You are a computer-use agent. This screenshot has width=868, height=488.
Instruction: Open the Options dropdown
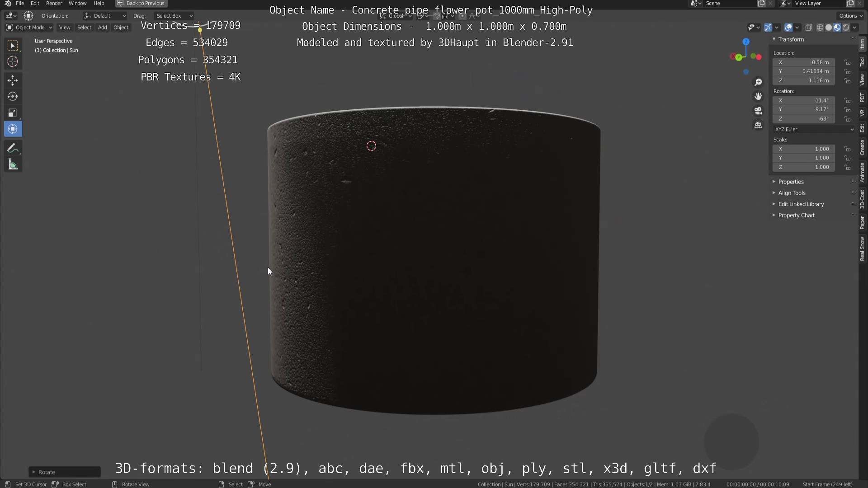[851, 16]
